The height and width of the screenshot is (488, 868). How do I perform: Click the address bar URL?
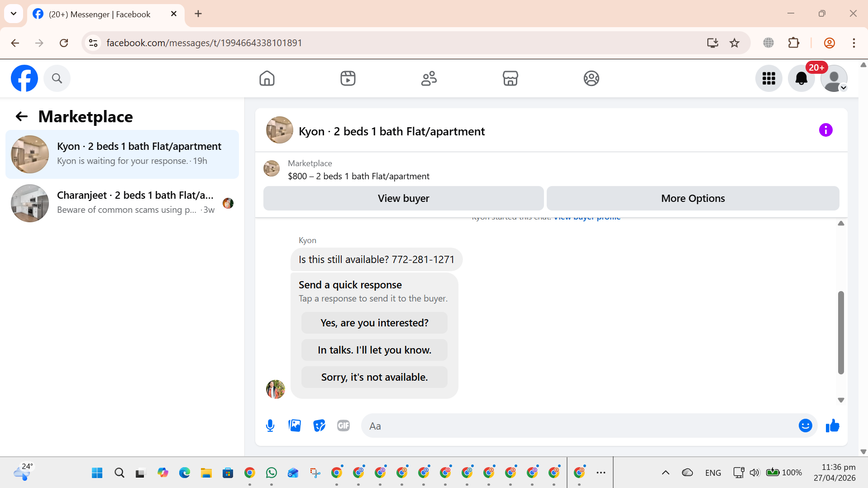204,43
